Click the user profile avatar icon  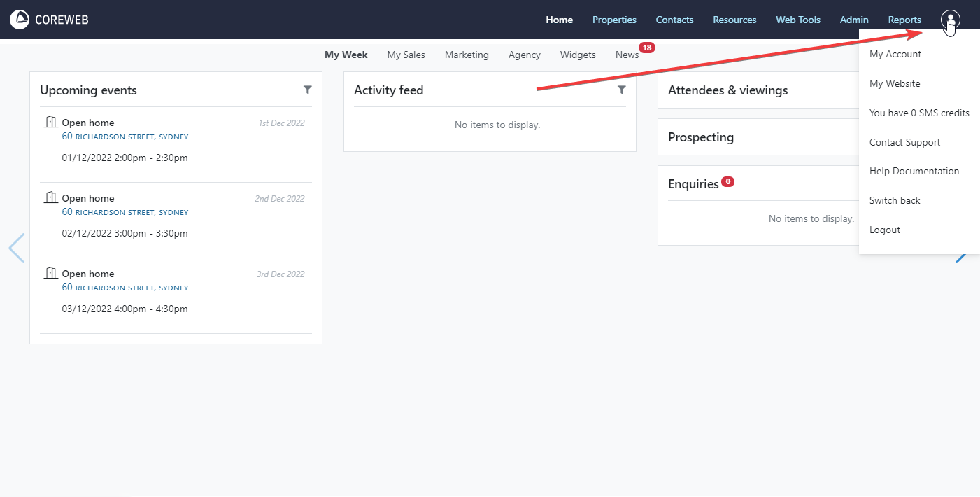[x=951, y=20]
